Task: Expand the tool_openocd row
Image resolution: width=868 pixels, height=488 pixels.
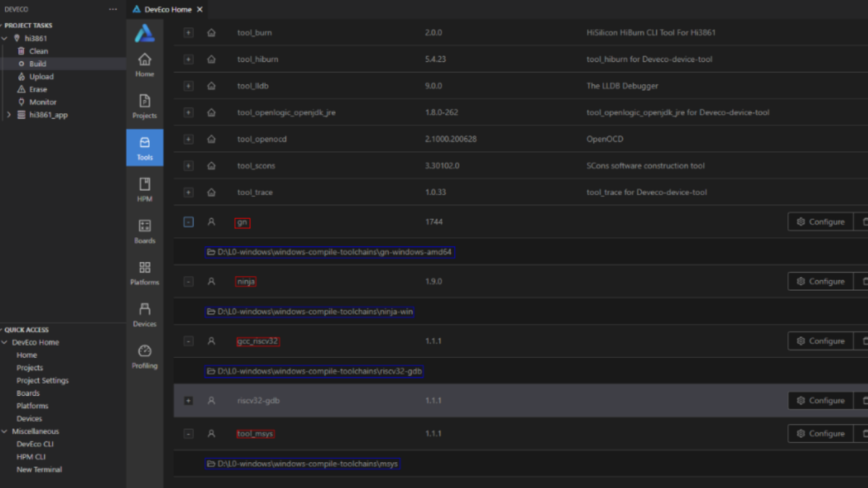Action: point(189,139)
